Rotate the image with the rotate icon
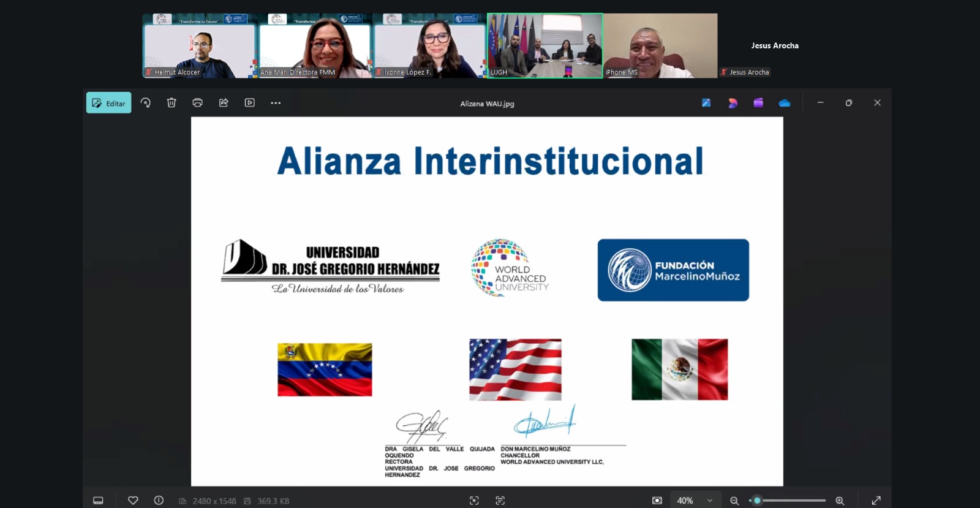 tap(146, 103)
